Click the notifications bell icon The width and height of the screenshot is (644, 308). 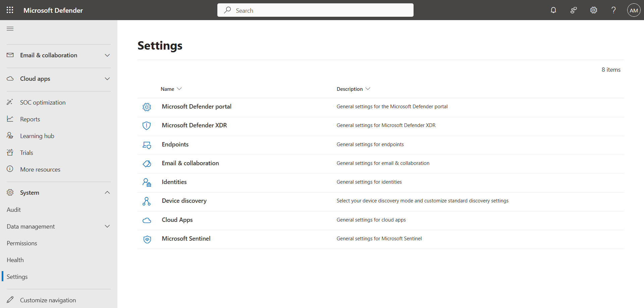coord(553,10)
